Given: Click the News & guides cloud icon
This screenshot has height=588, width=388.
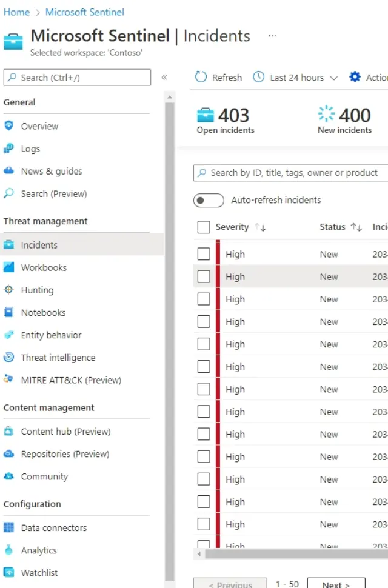Looking at the screenshot, I should tap(8, 170).
